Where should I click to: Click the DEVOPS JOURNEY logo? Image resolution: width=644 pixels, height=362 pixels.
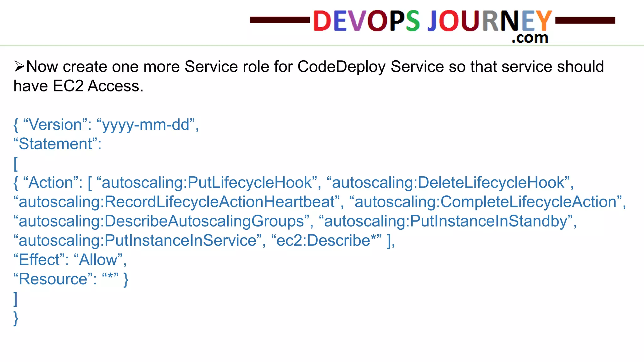click(432, 21)
